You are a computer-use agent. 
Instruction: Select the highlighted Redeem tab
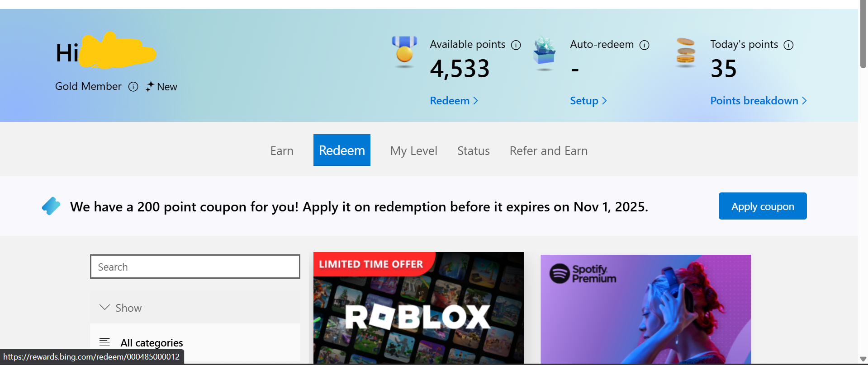342,150
